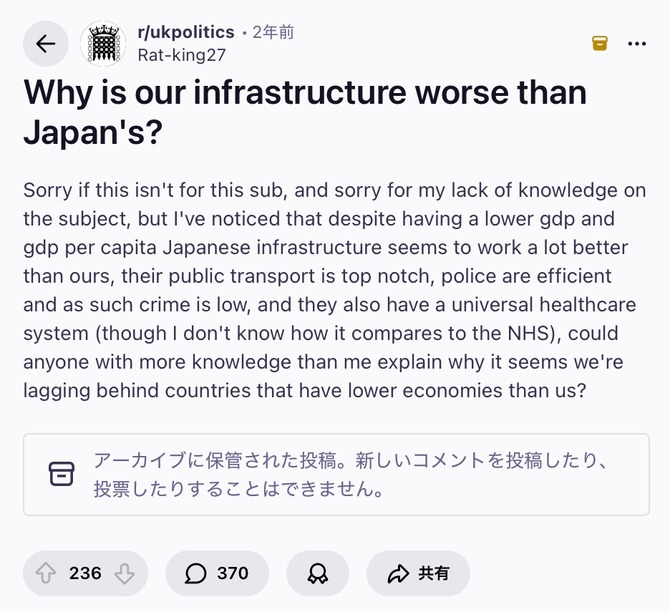
Task: Click the back arrow button
Action: (x=45, y=43)
